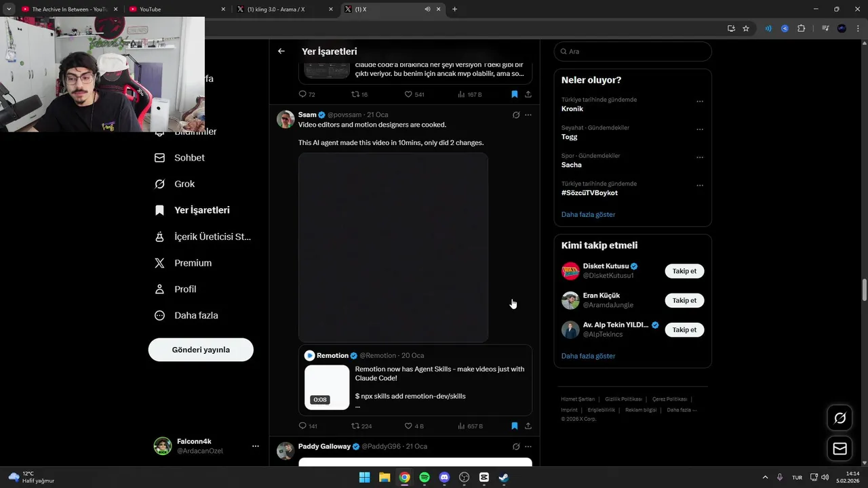Open the @Remotion handle in quoted post
The image size is (868, 488).
point(378,356)
